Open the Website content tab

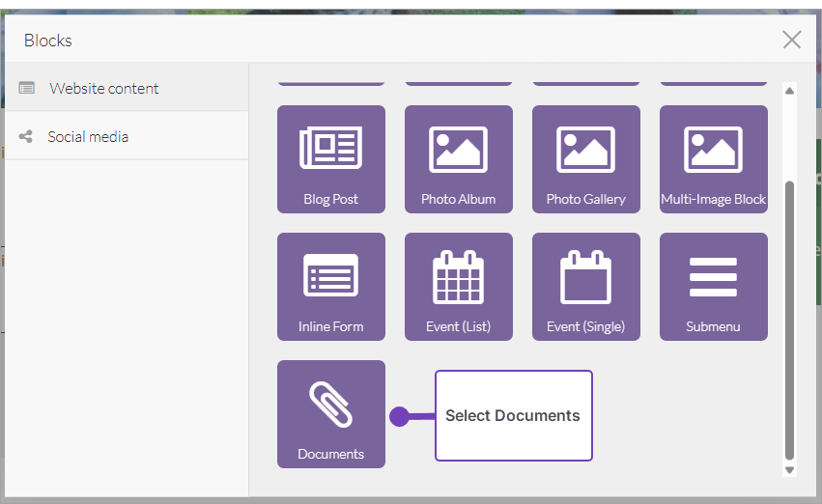(104, 88)
